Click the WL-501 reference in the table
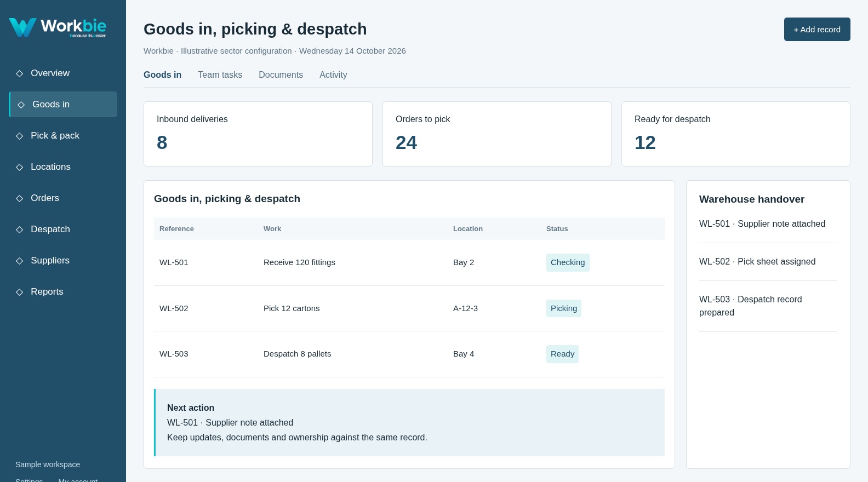 (174, 262)
